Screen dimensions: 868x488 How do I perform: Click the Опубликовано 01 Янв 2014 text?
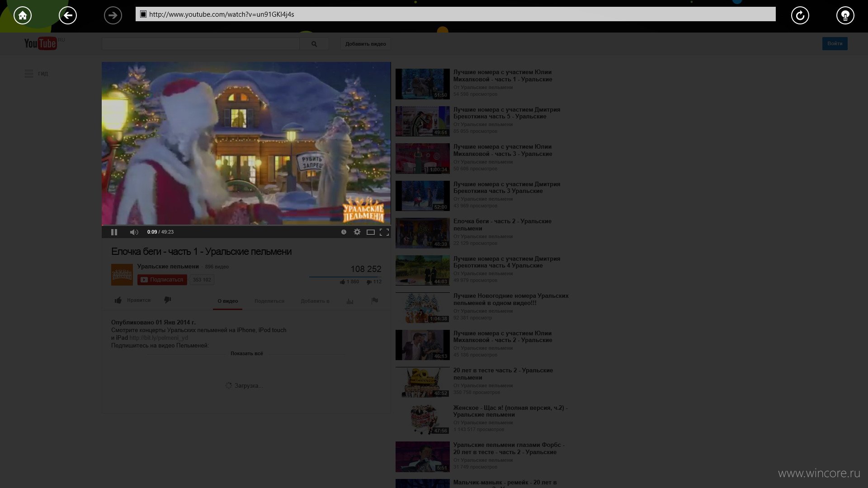153,322
